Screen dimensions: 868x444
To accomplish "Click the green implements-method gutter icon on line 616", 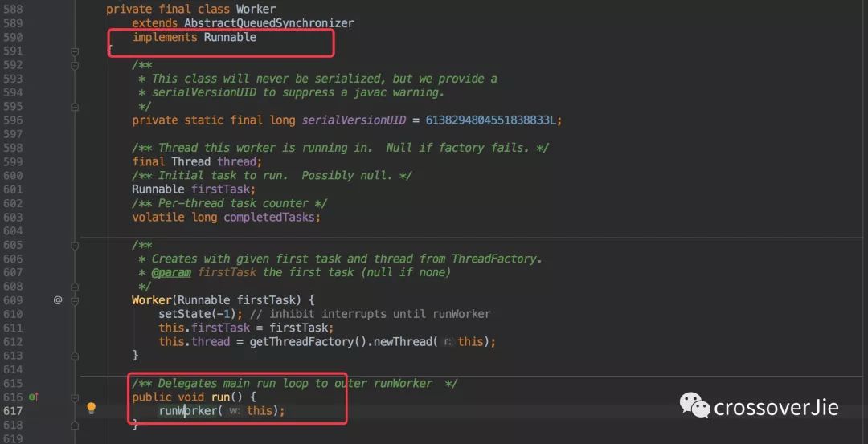I will [x=33, y=397].
